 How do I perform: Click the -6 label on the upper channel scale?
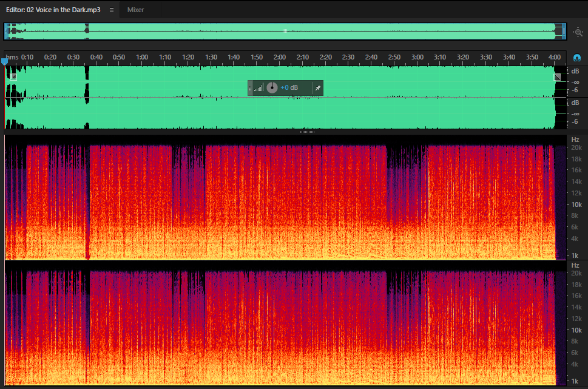[x=575, y=90]
